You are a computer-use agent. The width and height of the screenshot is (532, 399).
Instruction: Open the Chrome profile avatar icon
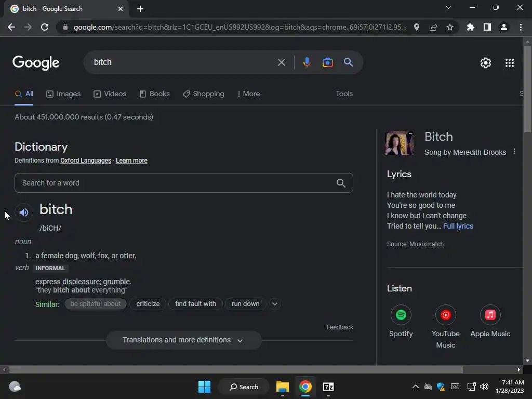coord(504,27)
